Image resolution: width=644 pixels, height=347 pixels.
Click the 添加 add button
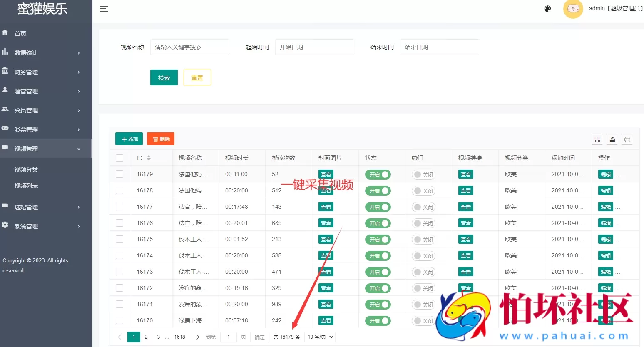[x=129, y=139]
